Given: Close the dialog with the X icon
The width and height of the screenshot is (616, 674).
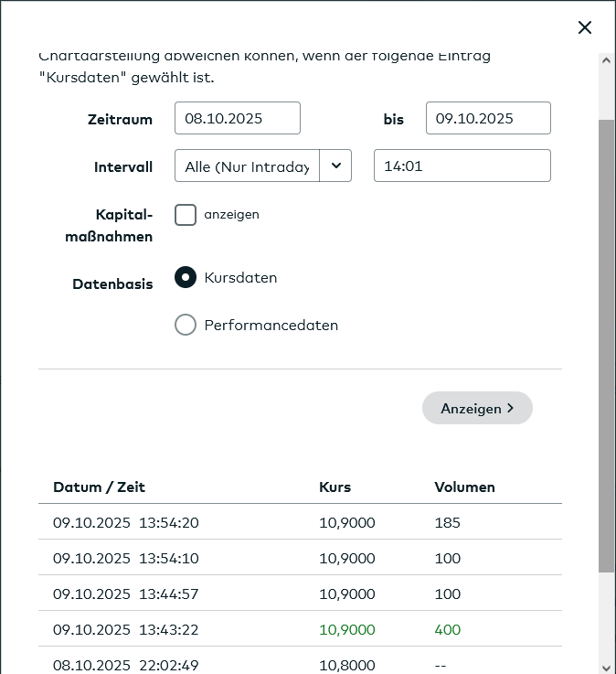Looking at the screenshot, I should click(x=585, y=27).
